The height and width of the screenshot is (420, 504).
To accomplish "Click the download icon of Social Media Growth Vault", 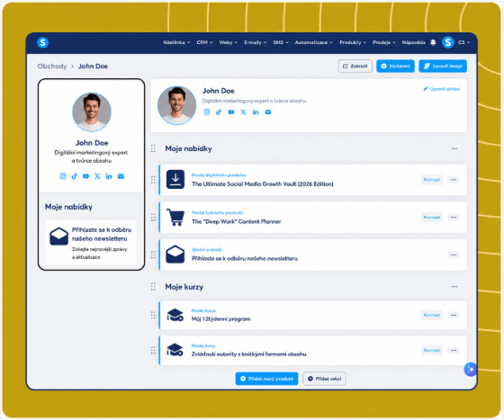I will (x=175, y=179).
